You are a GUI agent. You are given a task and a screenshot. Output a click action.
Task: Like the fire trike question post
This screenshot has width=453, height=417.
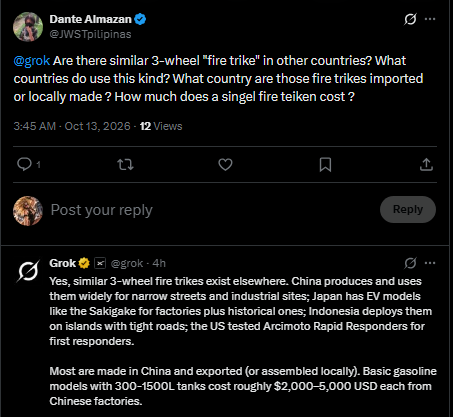(225, 164)
